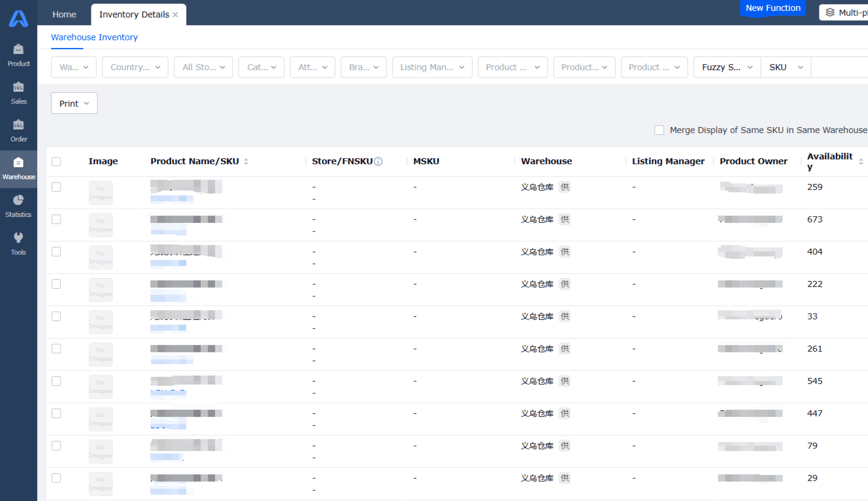Expand the Country filter dropdown
Viewport: 868px width, 501px height.
tap(135, 67)
